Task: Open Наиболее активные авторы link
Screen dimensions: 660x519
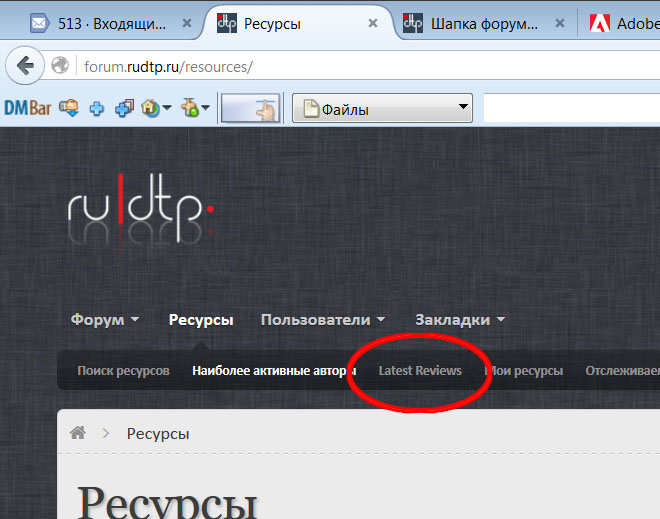Action: [x=274, y=371]
